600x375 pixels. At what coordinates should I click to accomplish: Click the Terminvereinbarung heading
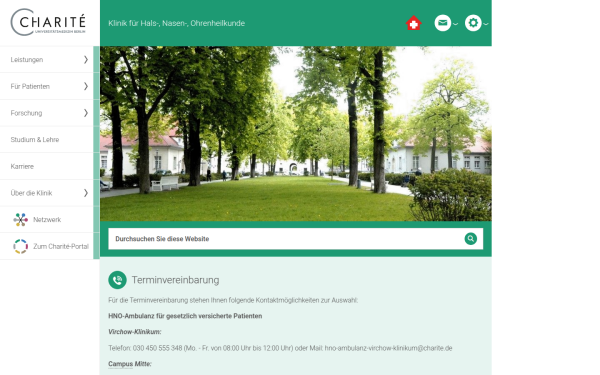pyautogui.click(x=176, y=280)
